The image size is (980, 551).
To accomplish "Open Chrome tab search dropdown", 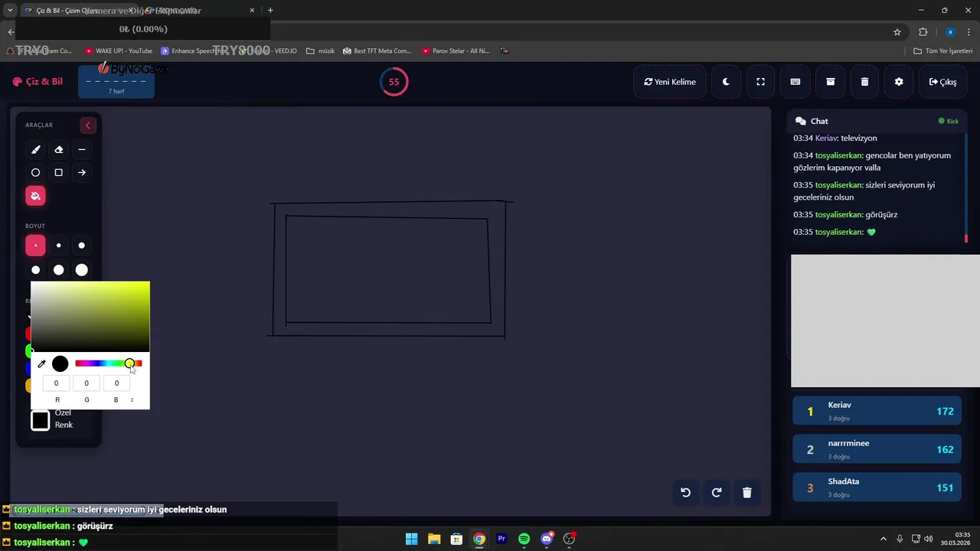I will point(10,11).
